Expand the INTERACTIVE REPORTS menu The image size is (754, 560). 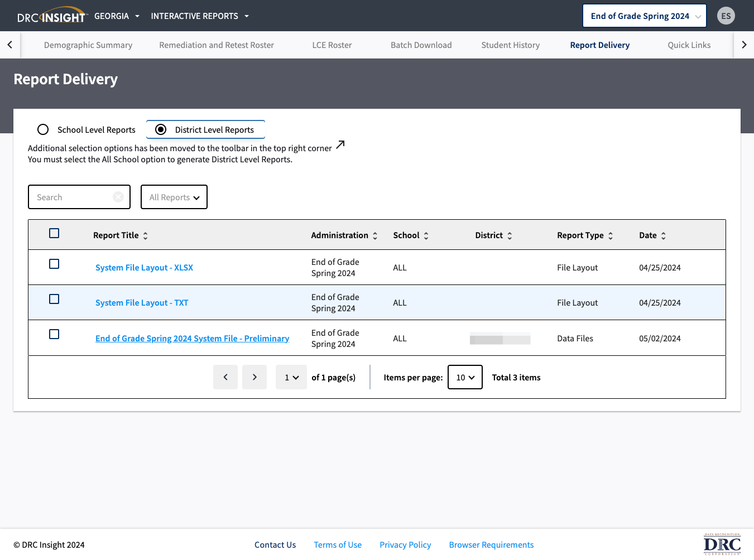pyautogui.click(x=200, y=16)
